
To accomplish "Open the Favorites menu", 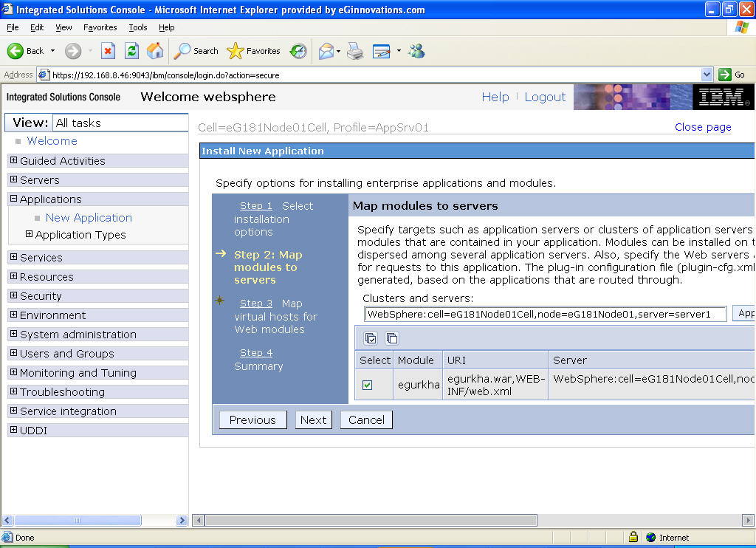I will coord(100,27).
